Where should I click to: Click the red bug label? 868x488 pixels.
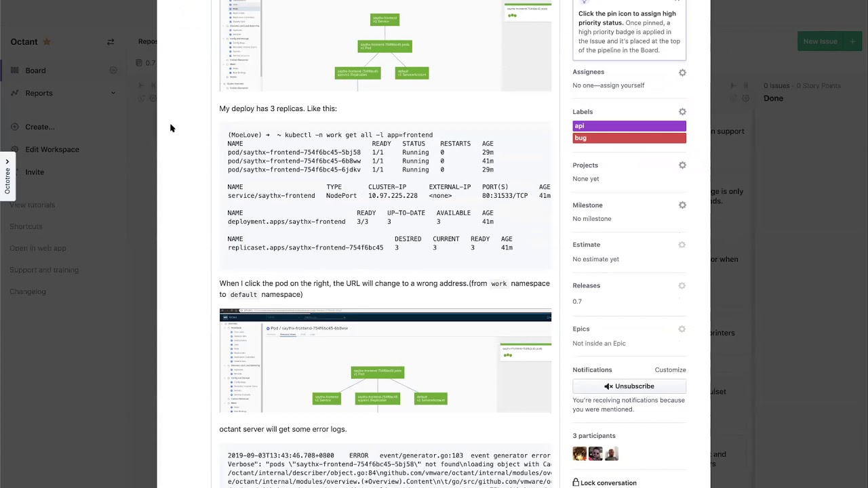pos(629,138)
